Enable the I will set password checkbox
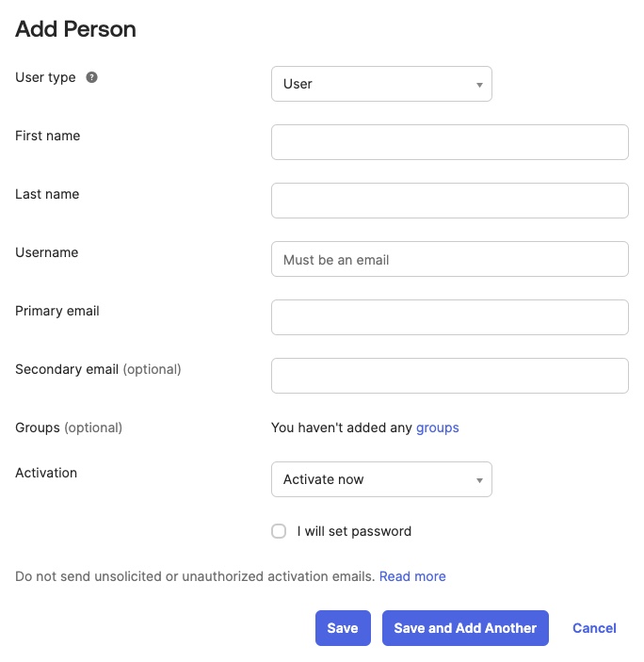644x662 pixels. tap(279, 531)
